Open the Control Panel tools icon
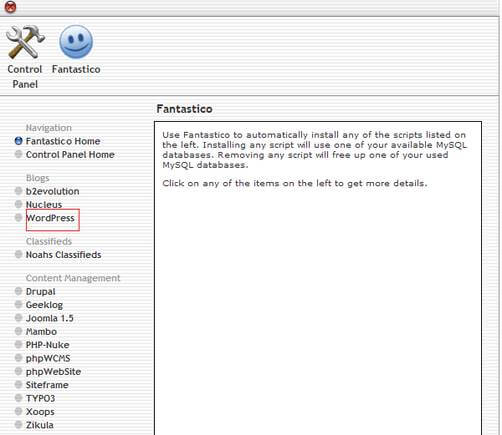502x435 pixels. [x=25, y=42]
